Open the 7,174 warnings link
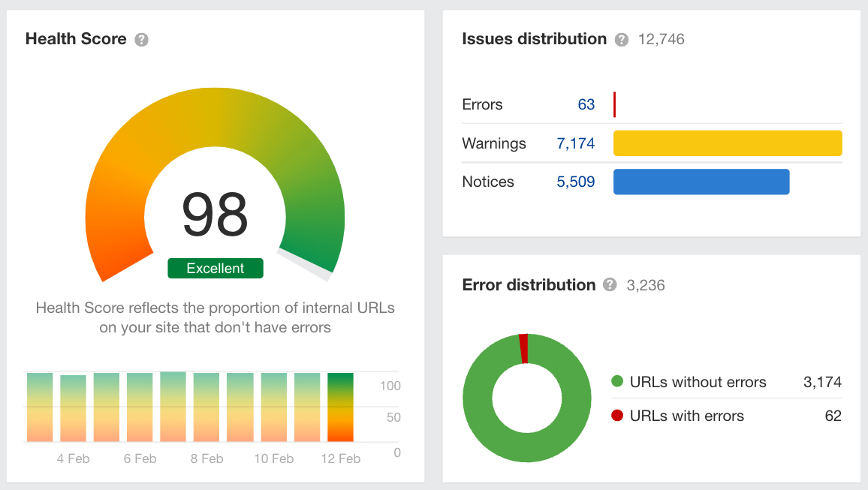Screen dimensions: 868x490 pyautogui.click(x=576, y=143)
